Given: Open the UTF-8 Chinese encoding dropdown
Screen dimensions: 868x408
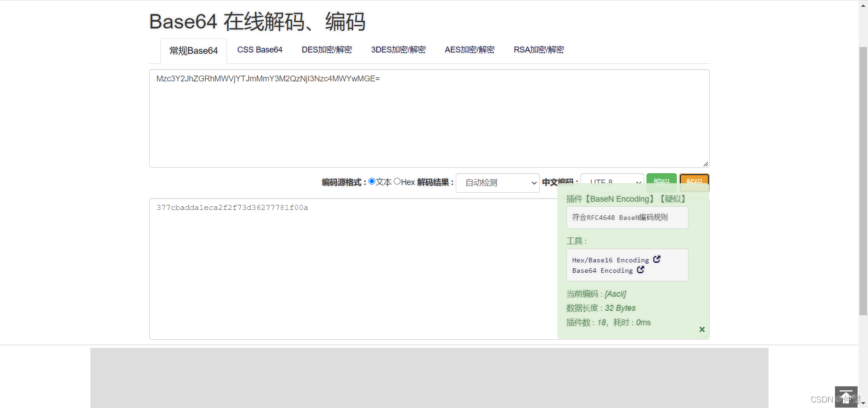Looking at the screenshot, I should (612, 182).
